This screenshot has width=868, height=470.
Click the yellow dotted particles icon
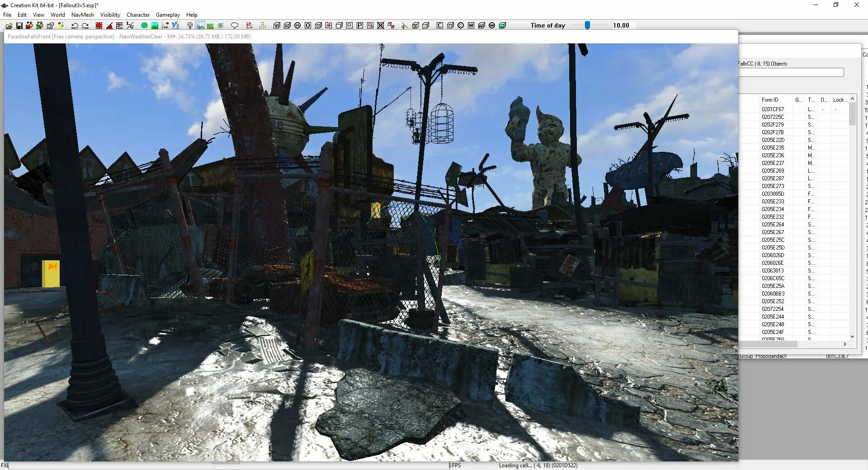[x=262, y=26]
